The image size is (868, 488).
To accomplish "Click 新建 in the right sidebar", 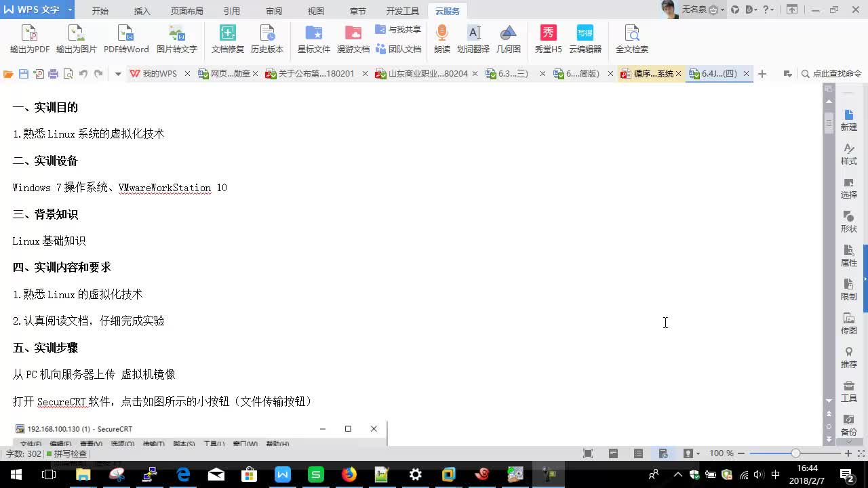I will [x=849, y=121].
